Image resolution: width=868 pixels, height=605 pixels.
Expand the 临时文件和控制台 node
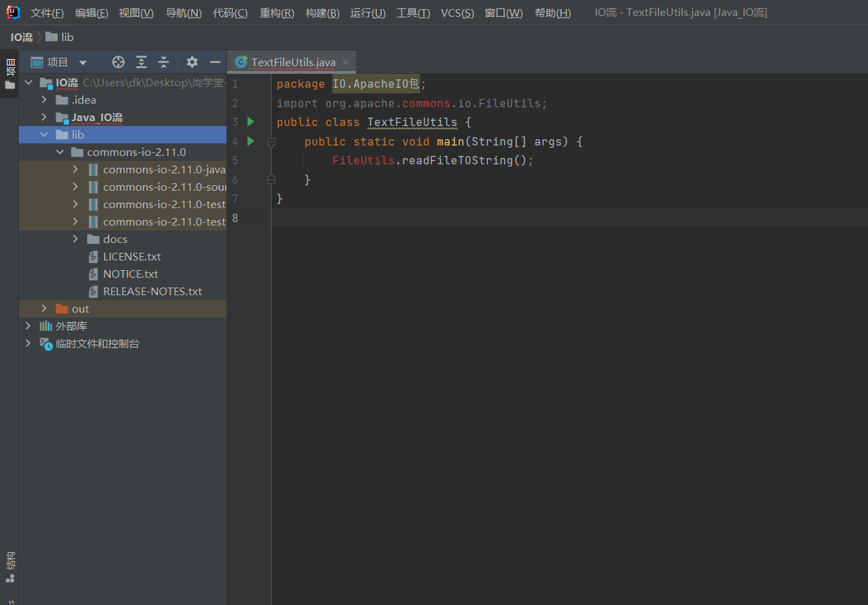click(29, 343)
